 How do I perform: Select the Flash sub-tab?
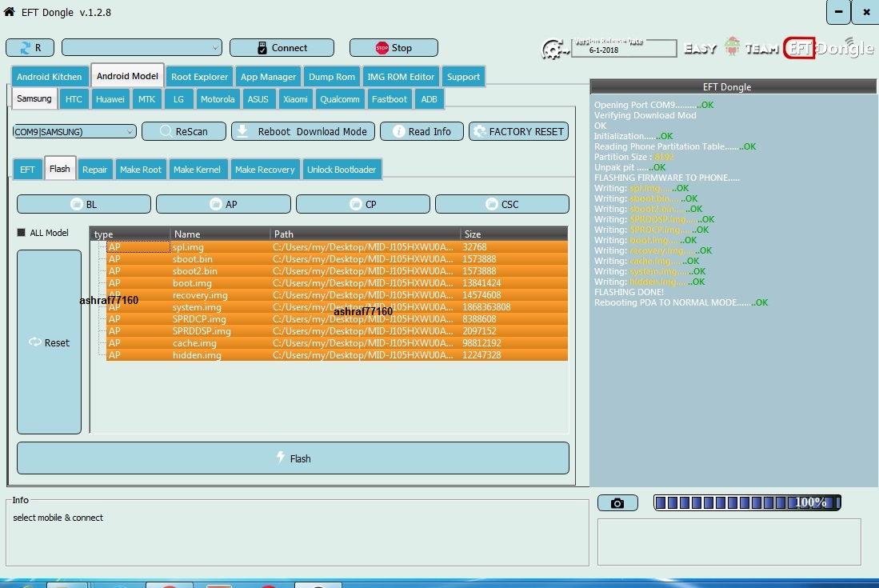[x=59, y=168]
